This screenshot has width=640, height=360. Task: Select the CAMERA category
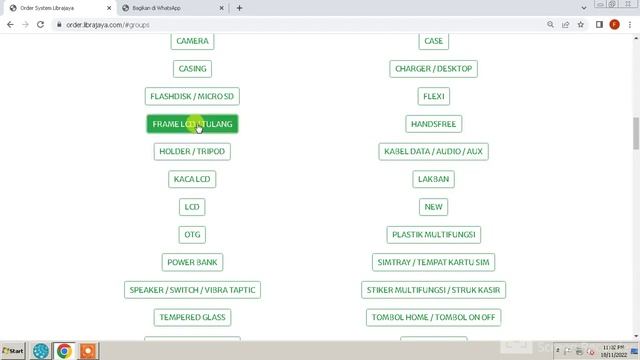(x=192, y=41)
